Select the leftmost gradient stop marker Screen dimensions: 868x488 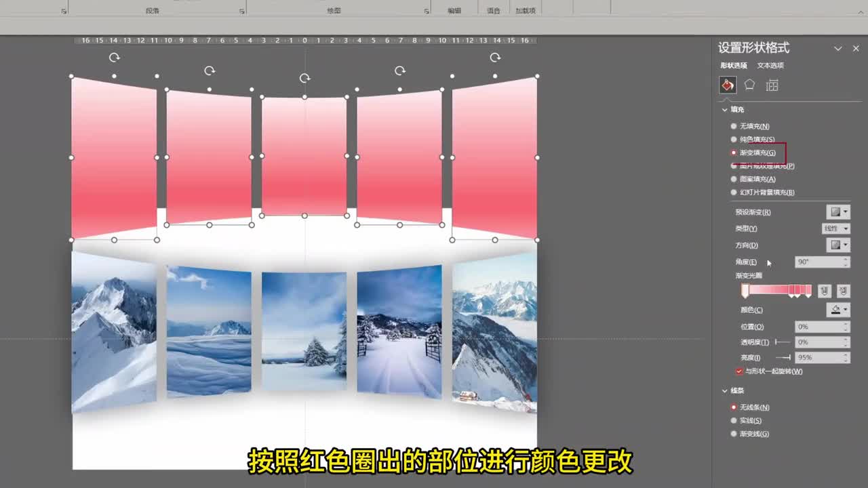tap(745, 291)
